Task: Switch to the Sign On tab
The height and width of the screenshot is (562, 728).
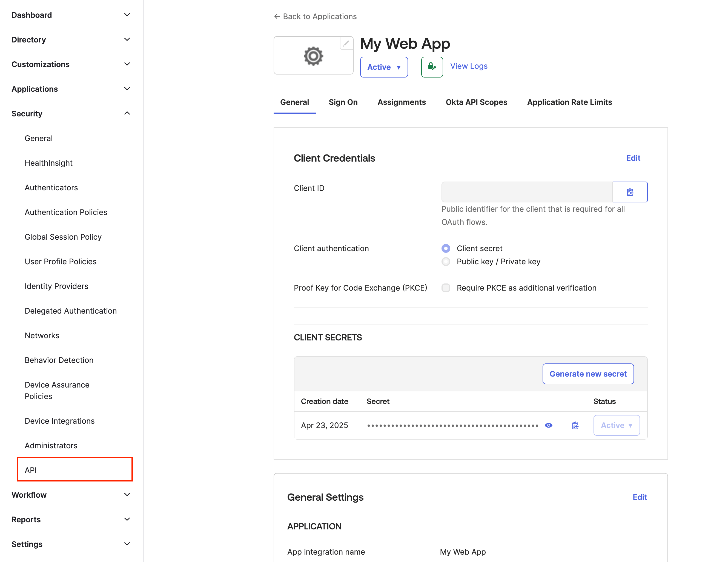Action: (x=343, y=102)
